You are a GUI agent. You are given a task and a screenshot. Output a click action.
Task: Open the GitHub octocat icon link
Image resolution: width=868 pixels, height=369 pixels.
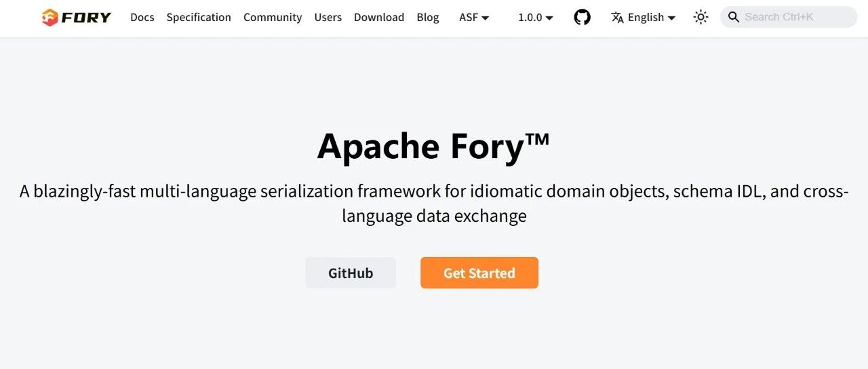pos(582,17)
